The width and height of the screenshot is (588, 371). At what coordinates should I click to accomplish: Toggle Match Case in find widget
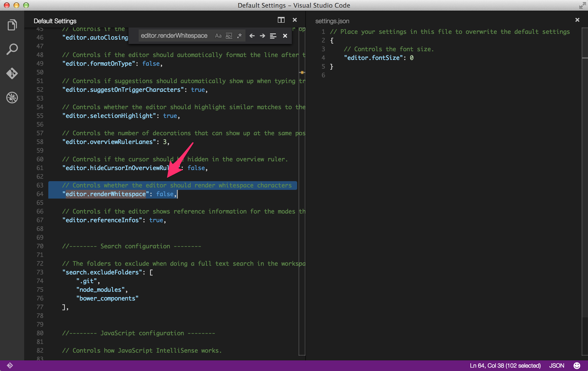click(x=218, y=36)
